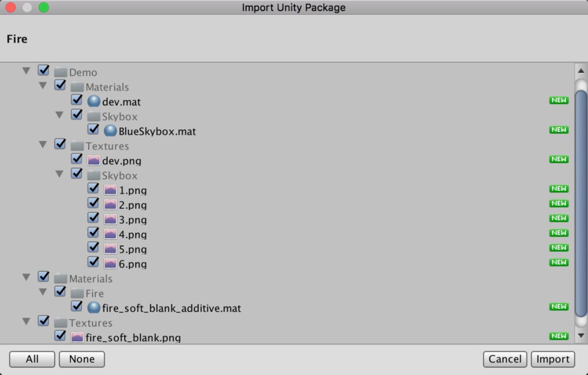This screenshot has height=375, width=588.
Task: Click the dev.mat material sphere icon
Action: (x=94, y=101)
